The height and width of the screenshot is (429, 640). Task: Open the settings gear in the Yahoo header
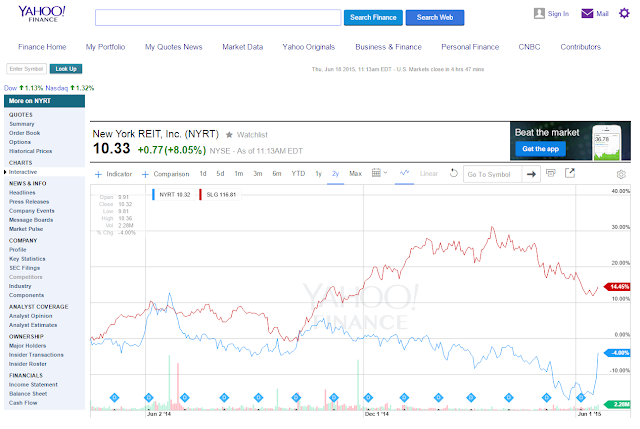point(624,13)
